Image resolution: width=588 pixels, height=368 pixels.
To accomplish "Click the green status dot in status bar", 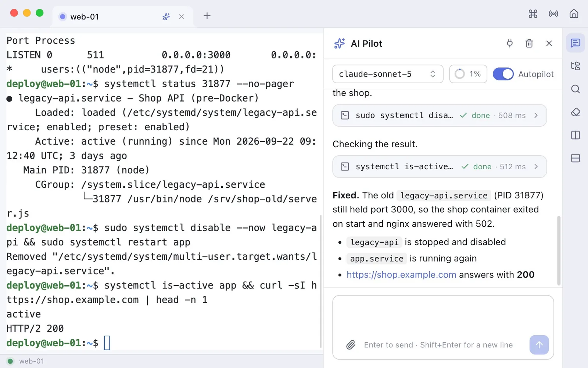I will pos(10,361).
